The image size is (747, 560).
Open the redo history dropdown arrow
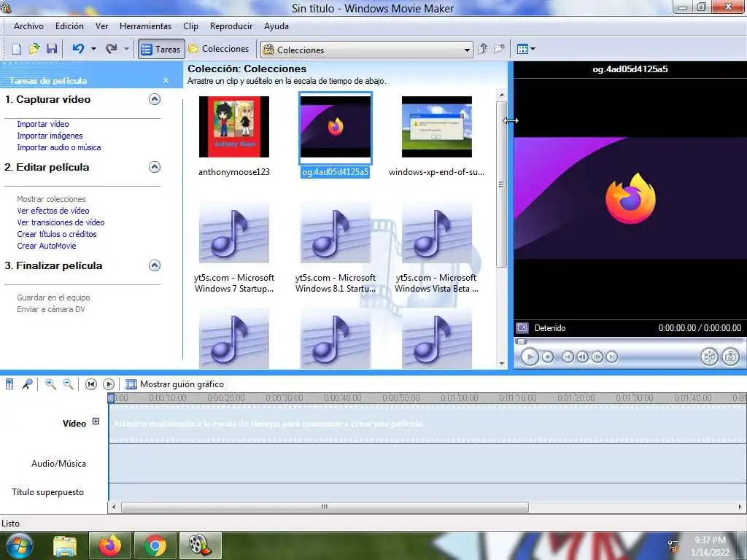point(126,49)
